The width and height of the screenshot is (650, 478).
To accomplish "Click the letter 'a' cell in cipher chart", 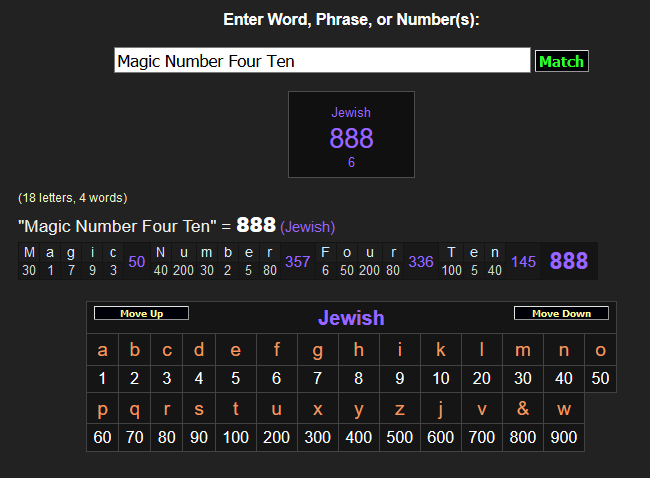I will click(102, 350).
